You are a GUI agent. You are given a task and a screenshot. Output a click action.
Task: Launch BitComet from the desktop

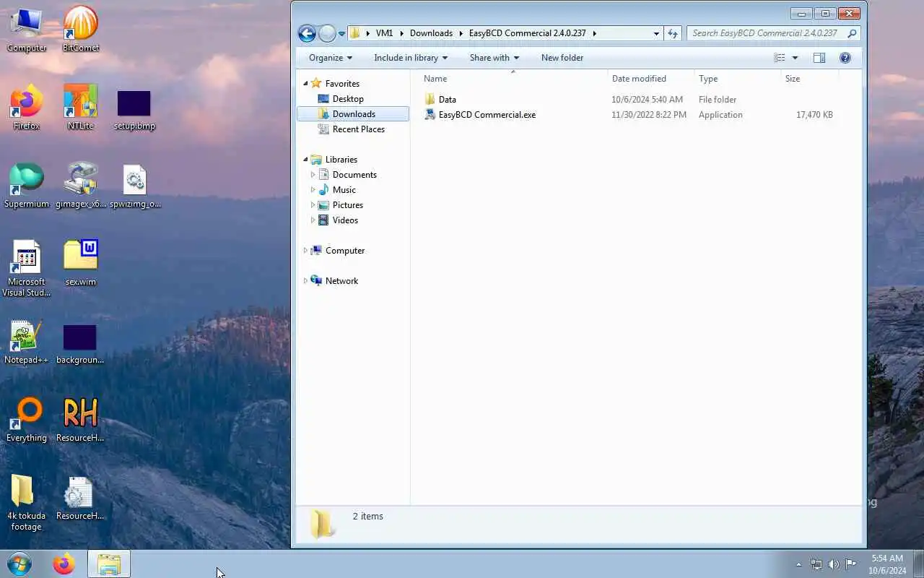pos(80,29)
